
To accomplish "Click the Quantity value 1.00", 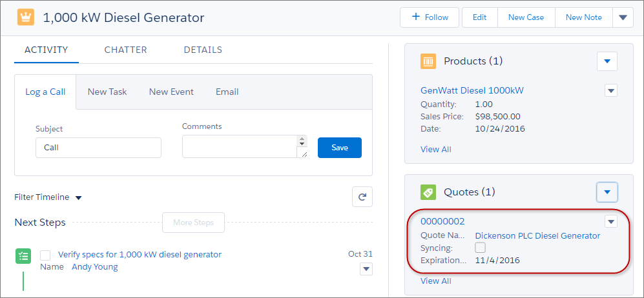I will tap(484, 104).
